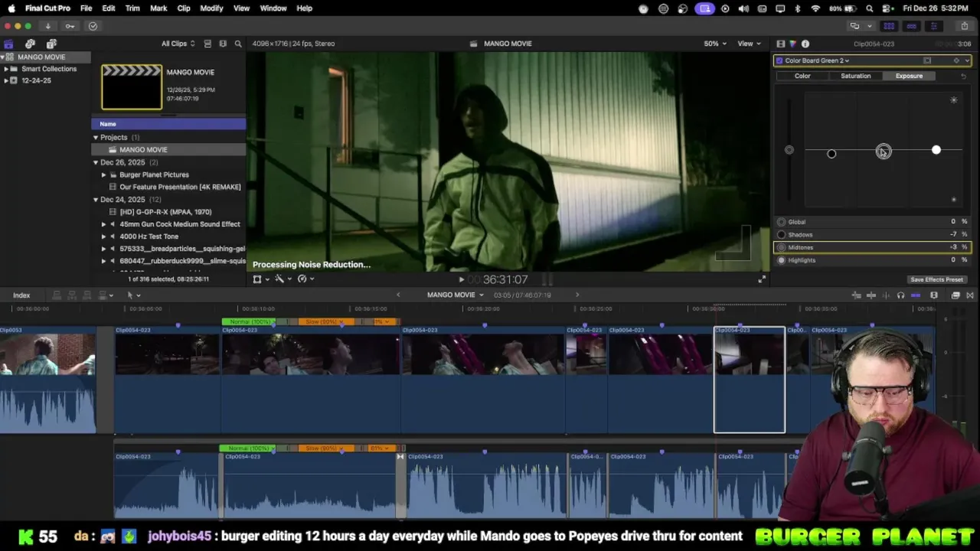This screenshot has height=551, width=980.
Task: Show background tasks checkmark icon
Action: point(93,26)
